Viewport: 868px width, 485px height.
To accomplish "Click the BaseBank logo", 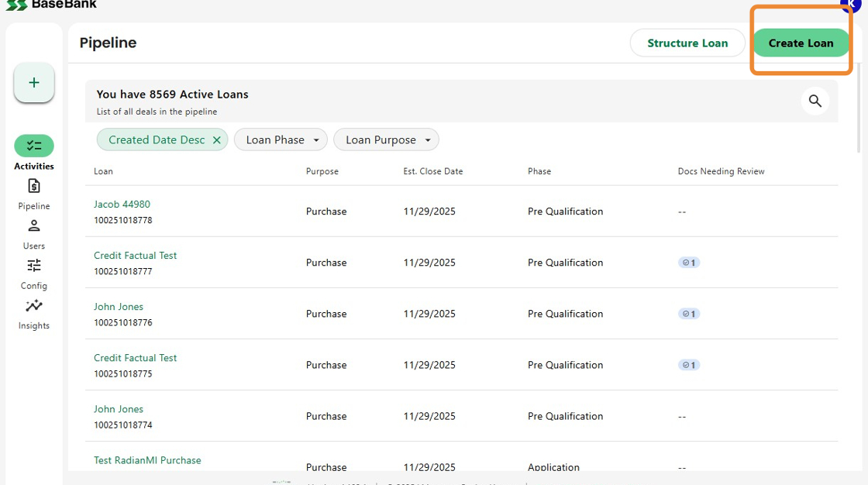I will coord(53,5).
